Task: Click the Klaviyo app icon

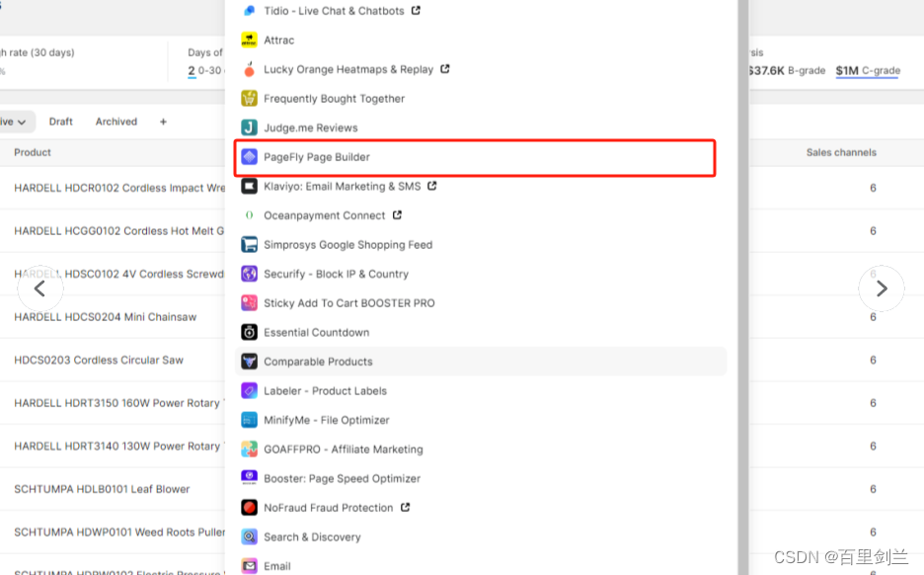Action: point(250,187)
